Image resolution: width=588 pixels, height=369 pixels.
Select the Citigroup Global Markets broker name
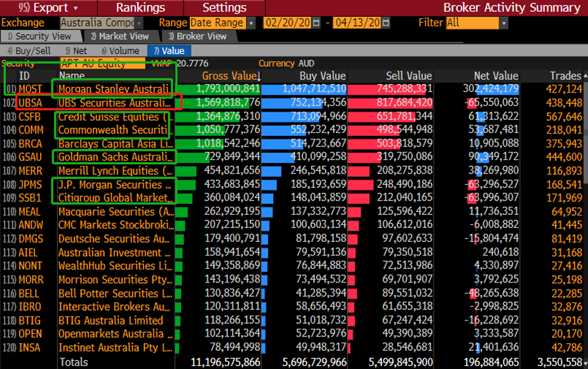point(116,197)
